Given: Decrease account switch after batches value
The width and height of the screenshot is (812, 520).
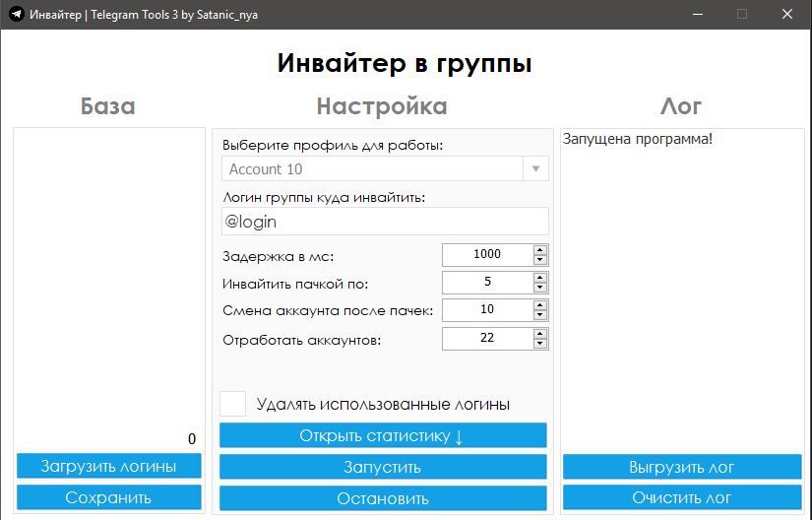Looking at the screenshot, I should point(540,315).
